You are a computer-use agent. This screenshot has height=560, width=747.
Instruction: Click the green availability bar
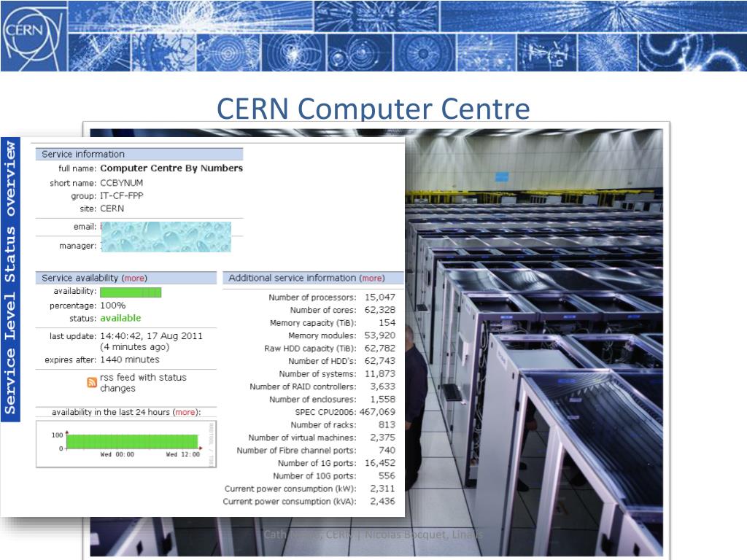(131, 292)
